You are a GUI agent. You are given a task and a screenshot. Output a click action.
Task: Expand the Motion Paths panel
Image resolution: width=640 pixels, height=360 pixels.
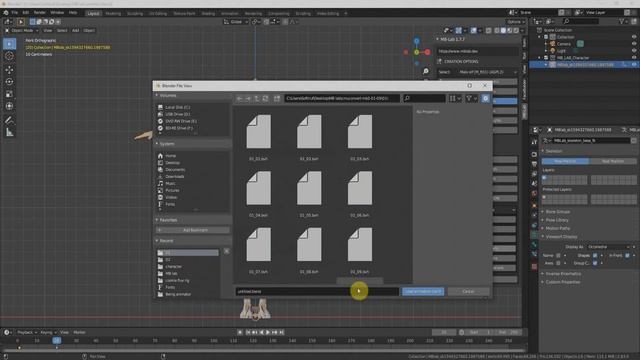pos(558,228)
